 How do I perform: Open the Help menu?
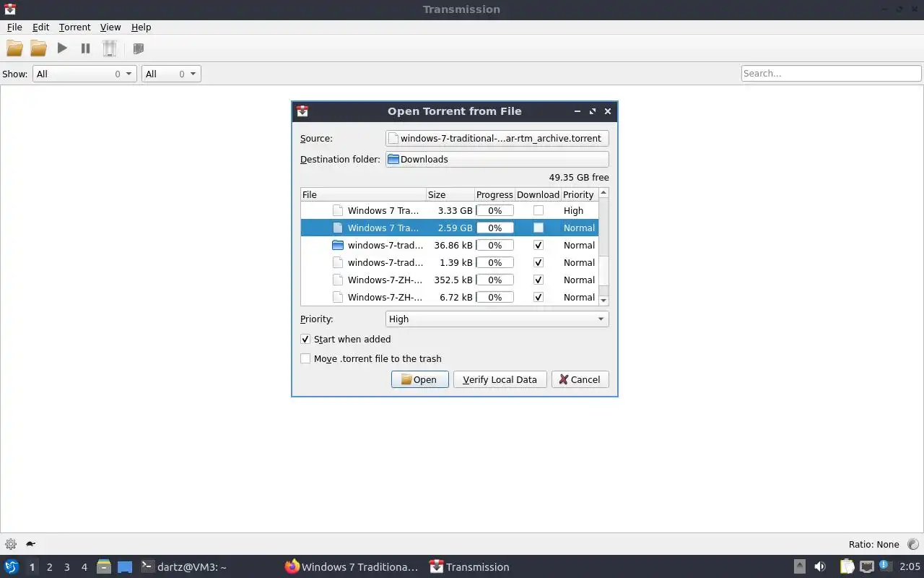[x=141, y=27]
